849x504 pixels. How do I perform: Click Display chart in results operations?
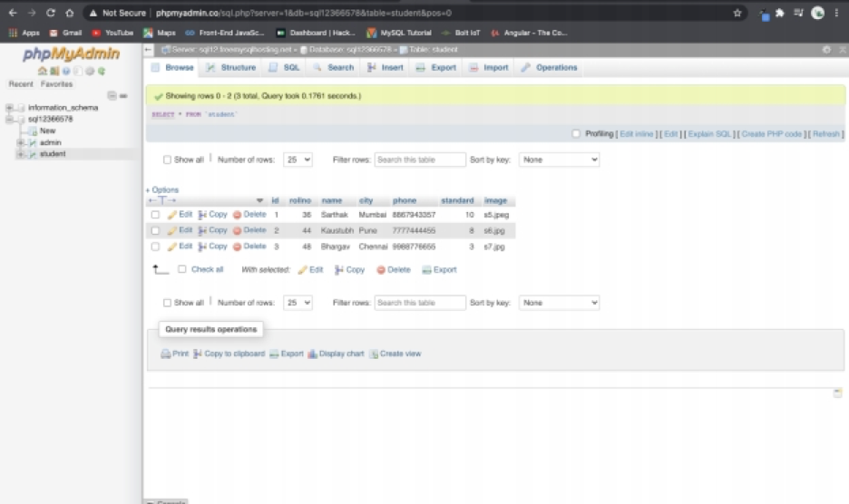(336, 354)
